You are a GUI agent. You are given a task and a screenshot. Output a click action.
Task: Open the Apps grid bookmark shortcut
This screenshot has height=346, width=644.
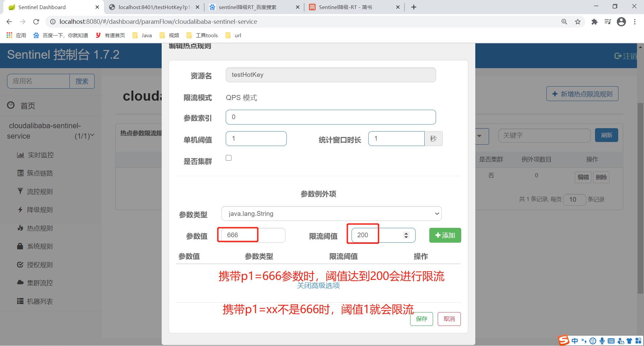[x=16, y=35]
